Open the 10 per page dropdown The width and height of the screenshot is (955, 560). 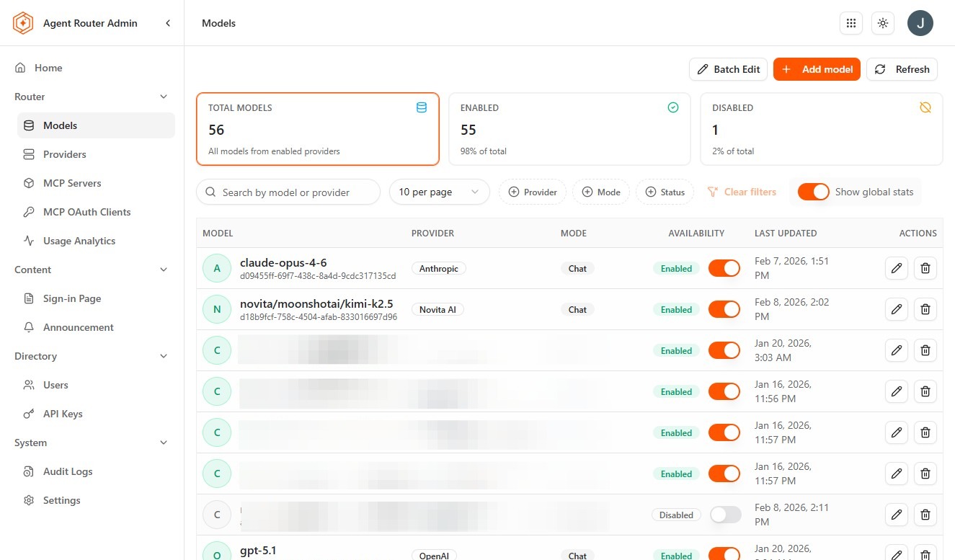[440, 192]
